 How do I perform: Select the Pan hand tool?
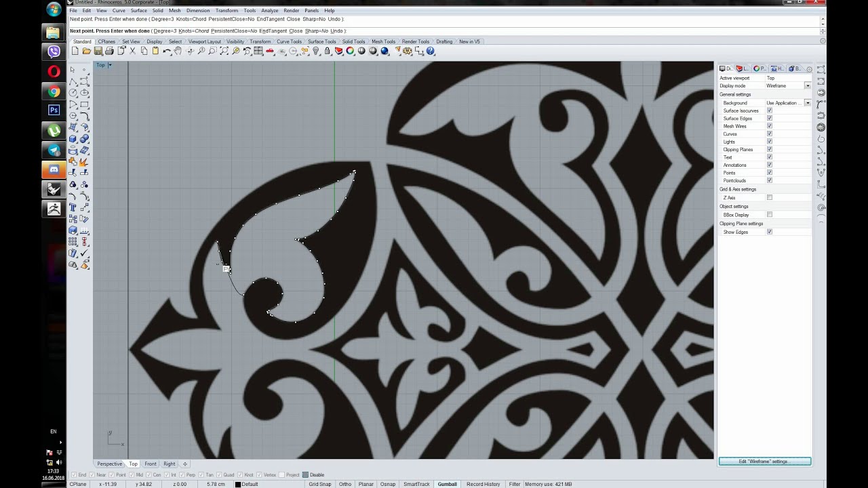point(178,51)
